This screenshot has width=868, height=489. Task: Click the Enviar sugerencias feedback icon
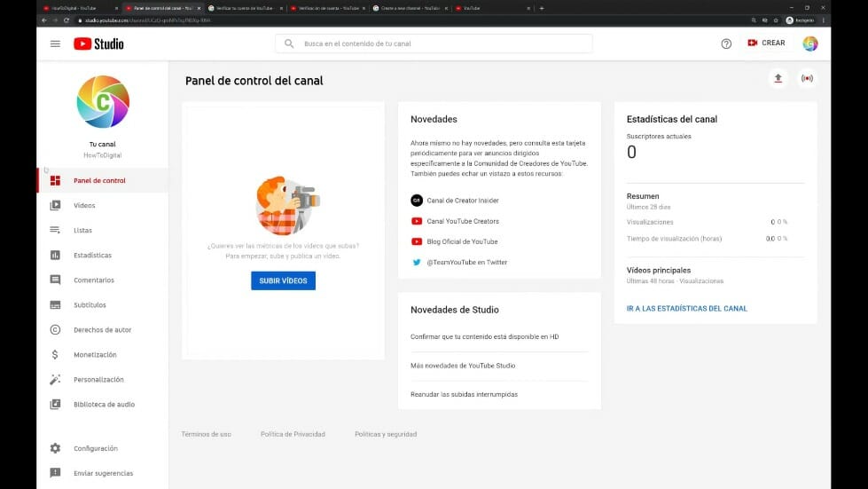(x=55, y=473)
